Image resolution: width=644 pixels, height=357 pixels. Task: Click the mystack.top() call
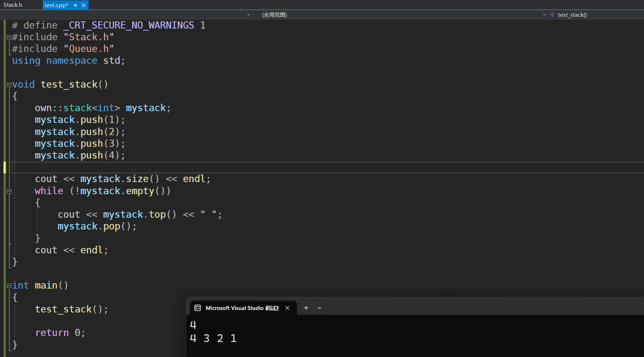click(140, 214)
